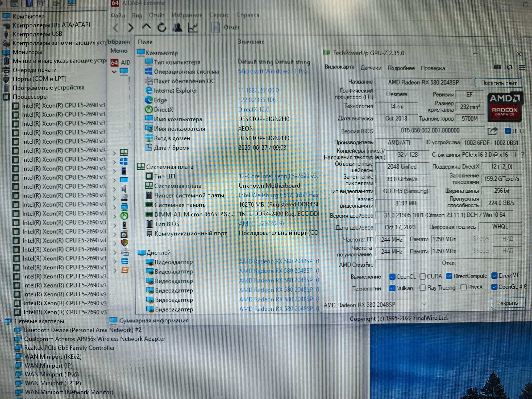
Task: Click the AMD Radeon Graphics logo
Action: coord(505,106)
